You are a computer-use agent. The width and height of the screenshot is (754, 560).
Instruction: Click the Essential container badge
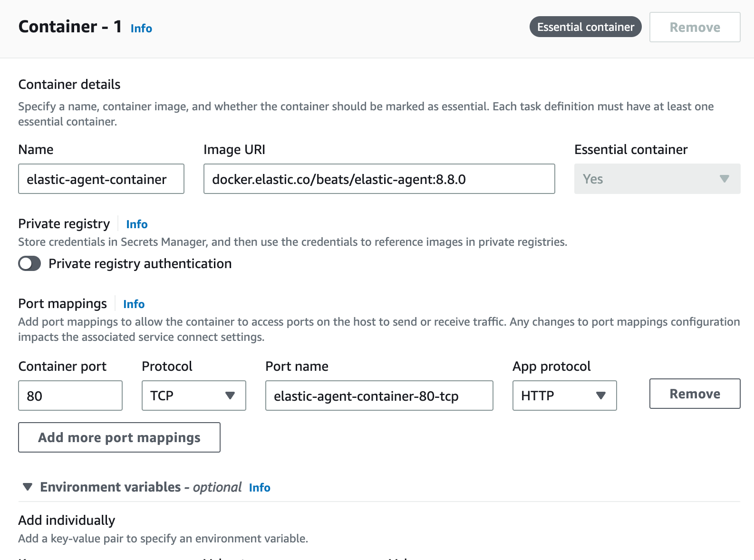pyautogui.click(x=585, y=27)
